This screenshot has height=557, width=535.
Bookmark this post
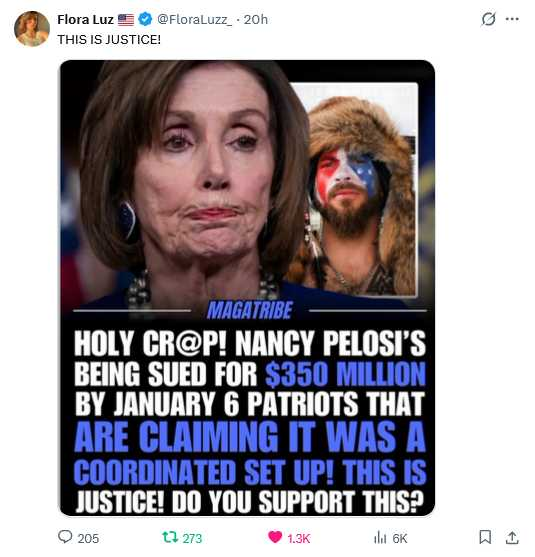pos(485,537)
